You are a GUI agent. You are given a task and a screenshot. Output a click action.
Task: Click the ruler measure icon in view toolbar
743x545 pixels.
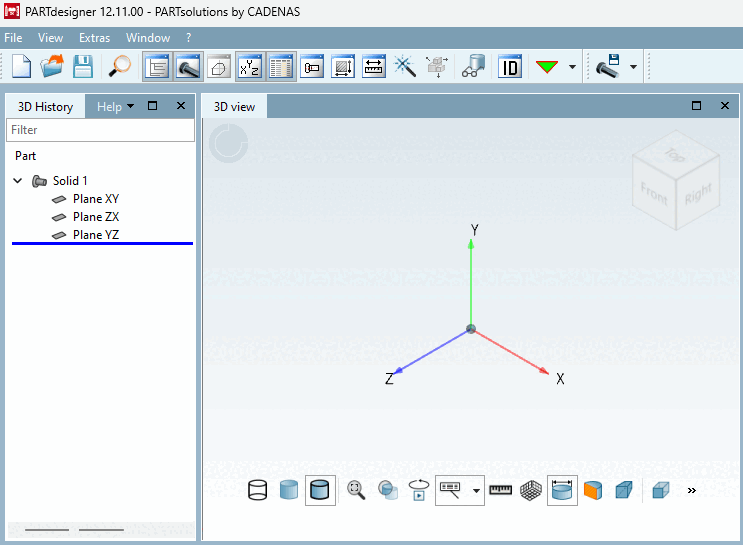(500, 490)
